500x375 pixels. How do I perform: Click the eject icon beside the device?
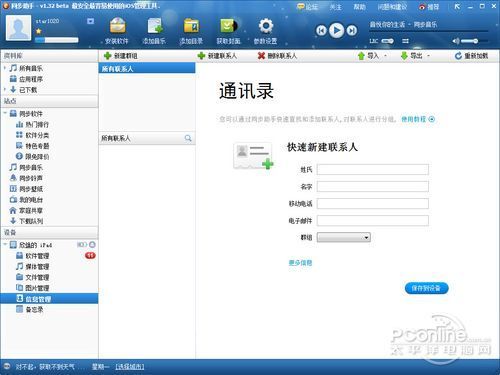(x=92, y=245)
